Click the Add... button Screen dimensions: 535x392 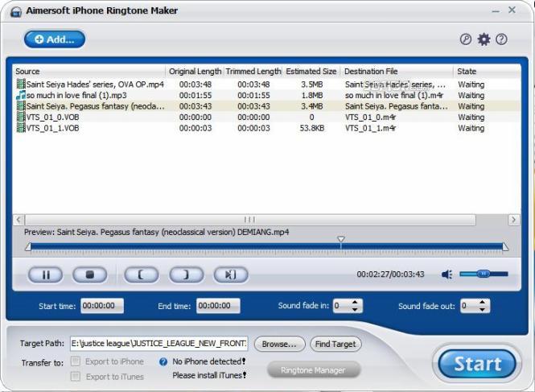pyautogui.click(x=55, y=39)
